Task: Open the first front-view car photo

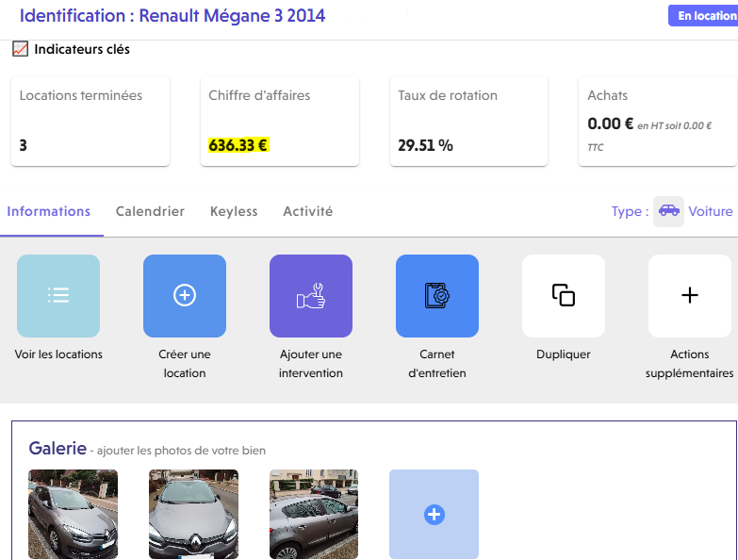Action: pyautogui.click(x=74, y=514)
